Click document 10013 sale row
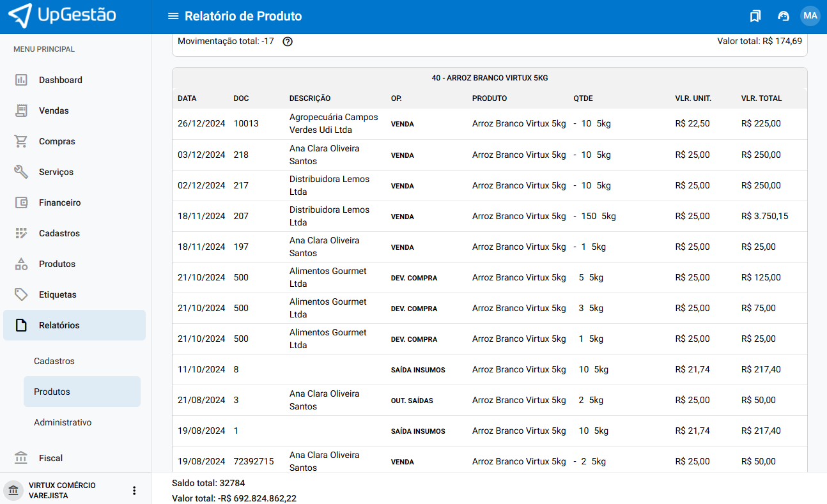The image size is (827, 504). point(246,123)
